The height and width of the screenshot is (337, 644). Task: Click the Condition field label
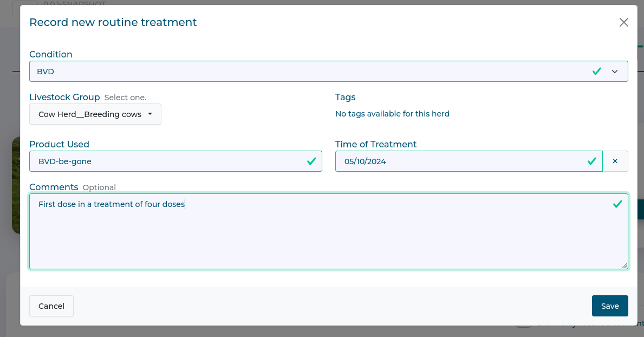pos(51,54)
